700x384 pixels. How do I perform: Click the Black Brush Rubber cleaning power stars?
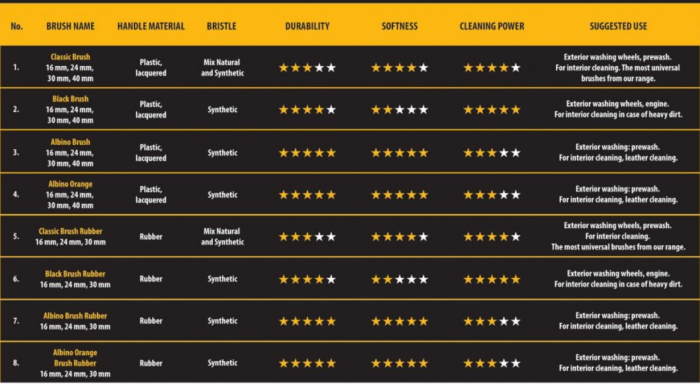coord(492,279)
